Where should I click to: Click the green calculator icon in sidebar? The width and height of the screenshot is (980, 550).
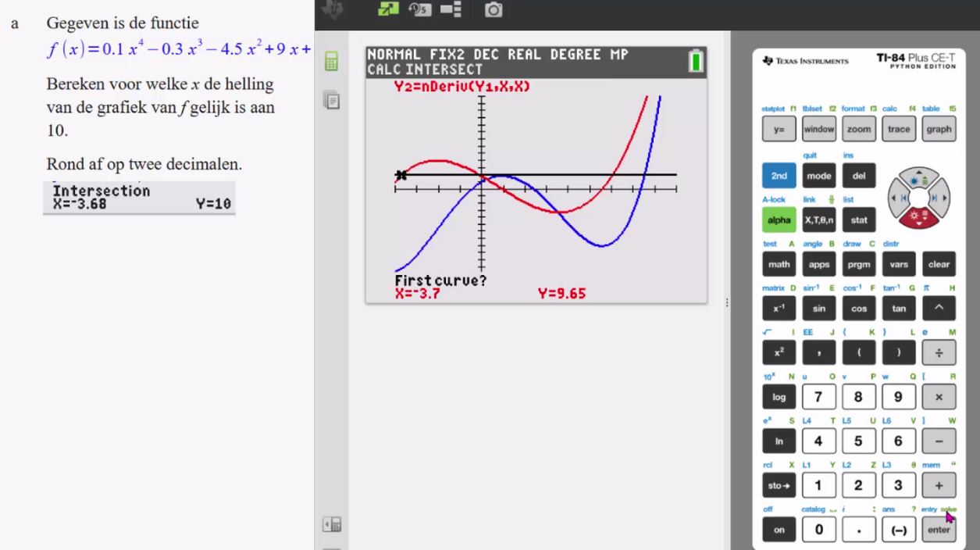(331, 62)
